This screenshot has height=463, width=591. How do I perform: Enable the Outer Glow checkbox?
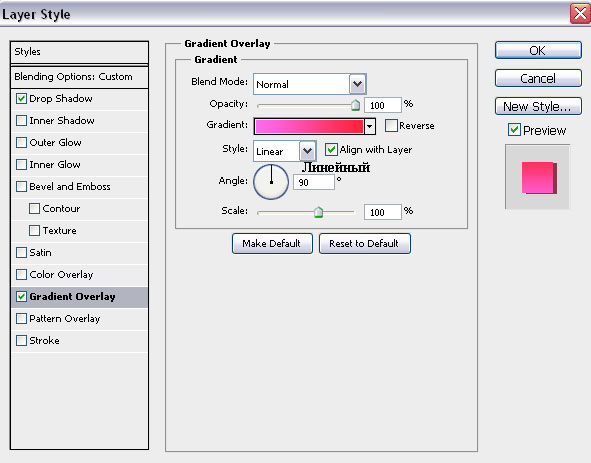[21, 143]
